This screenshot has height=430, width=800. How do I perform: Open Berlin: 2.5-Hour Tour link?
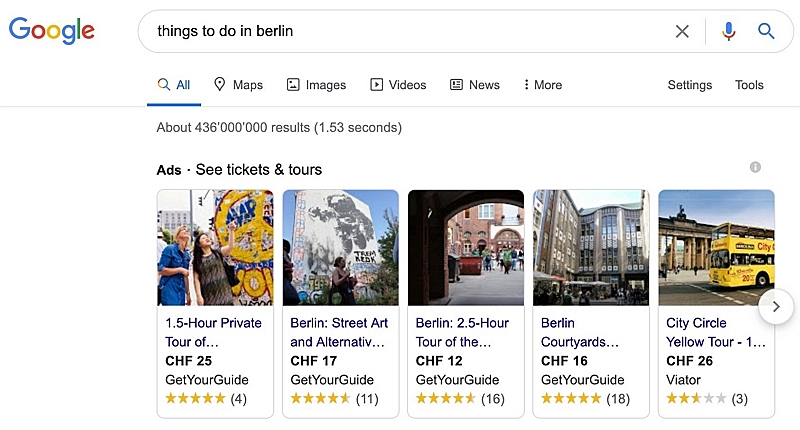462,332
